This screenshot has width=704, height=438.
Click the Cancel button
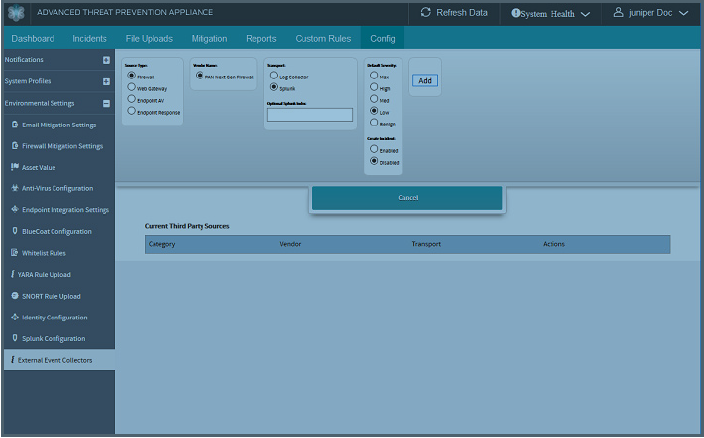pyautogui.click(x=407, y=198)
